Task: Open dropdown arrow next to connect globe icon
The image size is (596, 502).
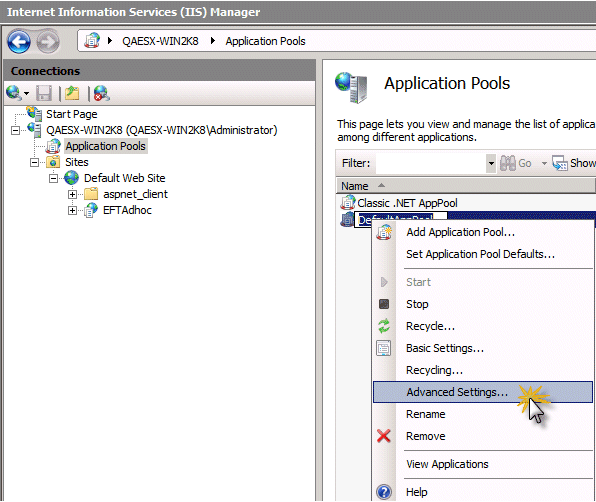Action: [x=26, y=93]
